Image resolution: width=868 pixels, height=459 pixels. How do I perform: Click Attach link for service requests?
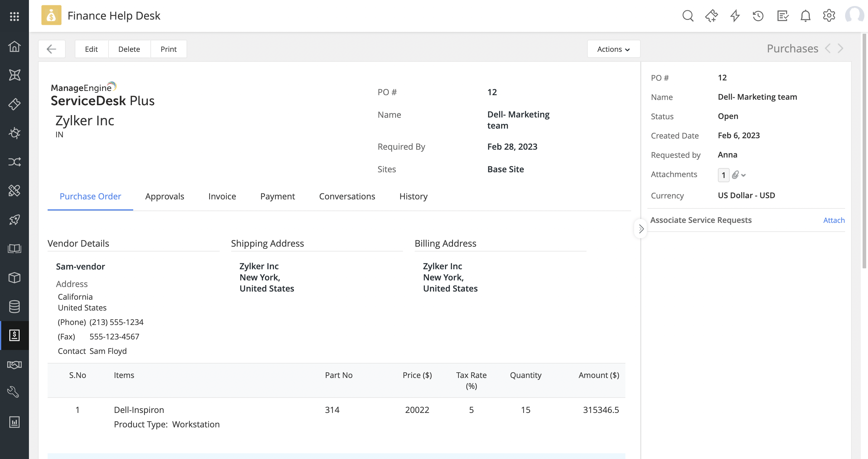pyautogui.click(x=834, y=220)
